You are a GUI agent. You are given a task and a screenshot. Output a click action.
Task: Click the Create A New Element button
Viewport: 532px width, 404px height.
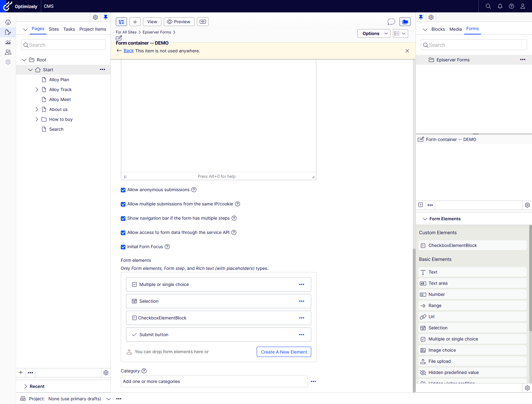click(x=284, y=352)
